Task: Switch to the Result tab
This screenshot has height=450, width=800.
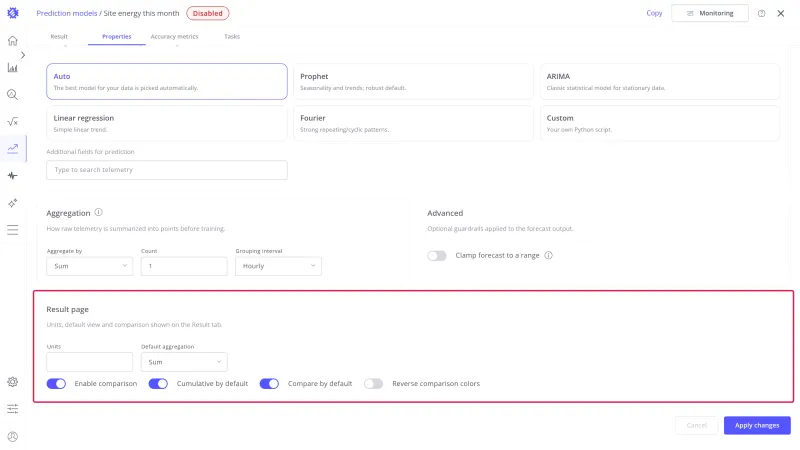Action: (59, 36)
